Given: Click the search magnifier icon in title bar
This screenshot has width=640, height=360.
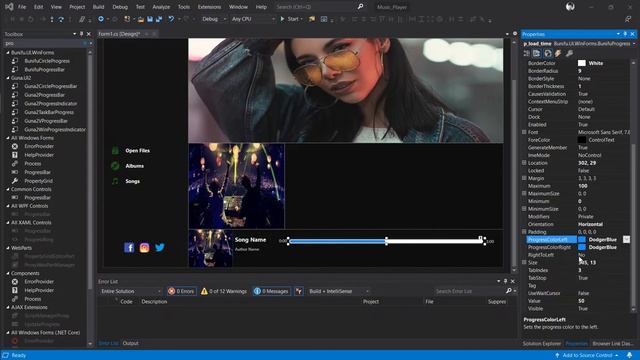Looking at the screenshot, I should (x=360, y=7).
